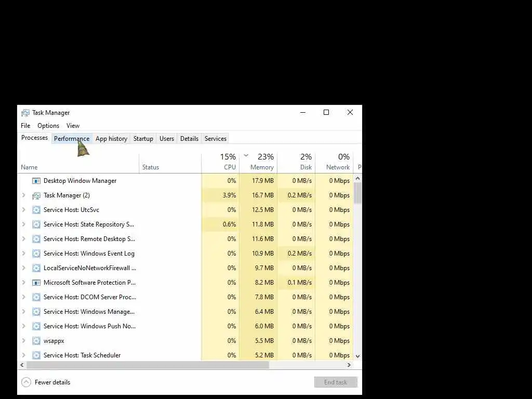Sort by the Memory column header
Image resolution: width=532 pixels, height=399 pixels.
(x=258, y=163)
